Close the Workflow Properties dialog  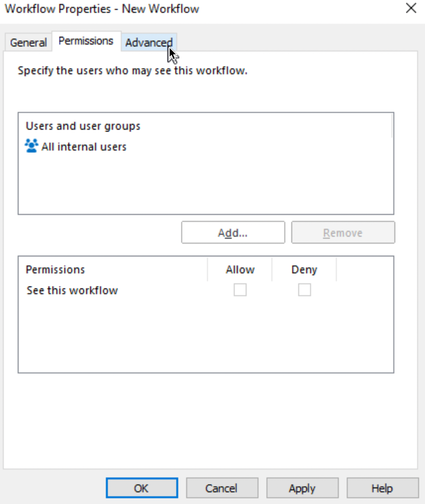pos(411,8)
